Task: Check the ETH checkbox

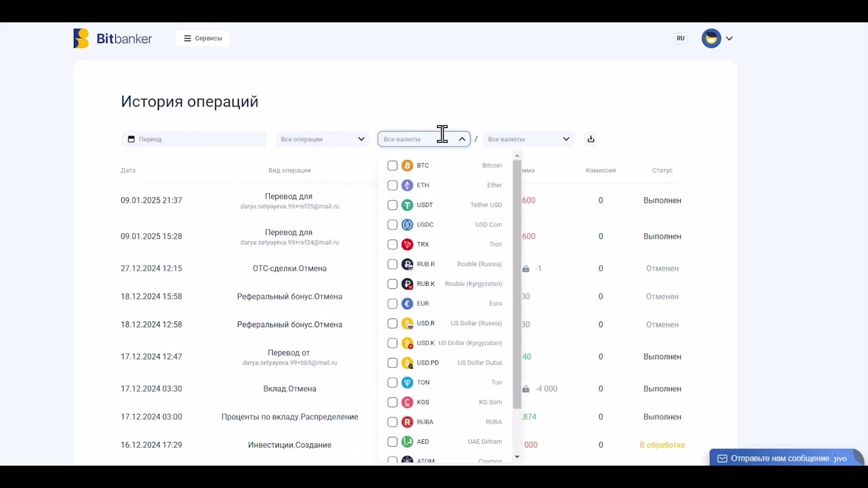Action: [393, 185]
